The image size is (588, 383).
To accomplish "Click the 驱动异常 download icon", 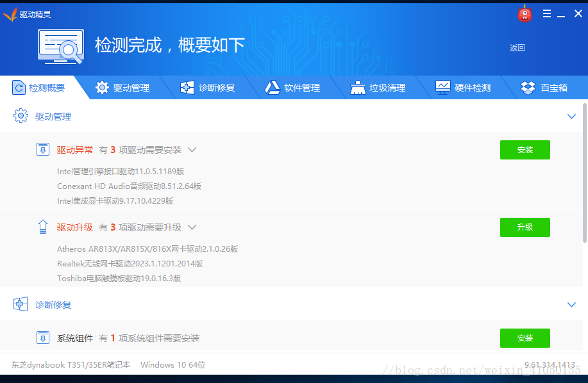I will click(x=43, y=149).
